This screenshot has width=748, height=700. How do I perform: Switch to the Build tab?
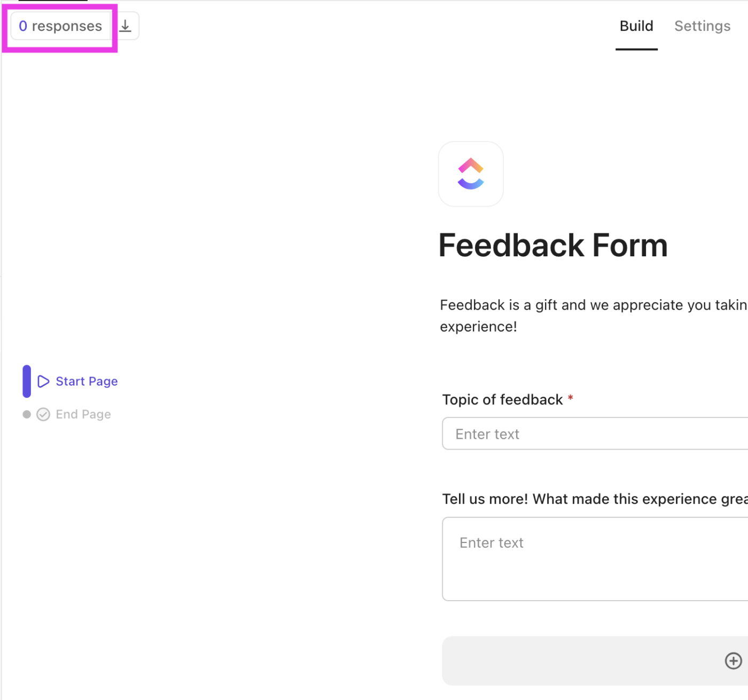pos(636,26)
